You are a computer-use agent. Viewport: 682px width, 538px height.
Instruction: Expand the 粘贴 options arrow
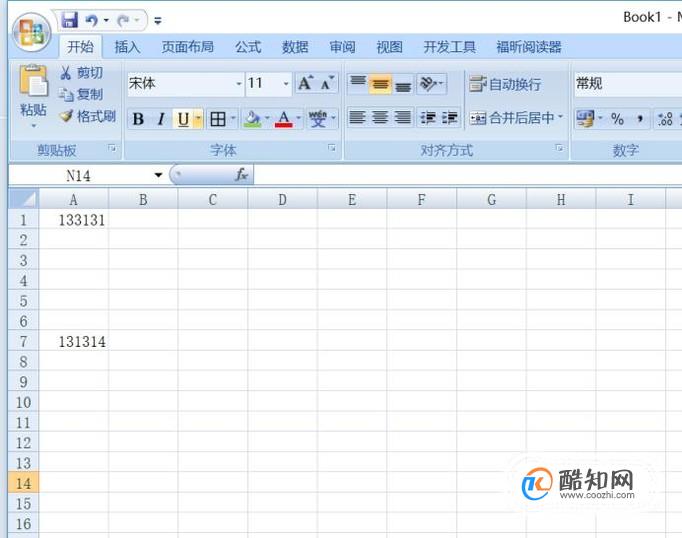point(33,126)
